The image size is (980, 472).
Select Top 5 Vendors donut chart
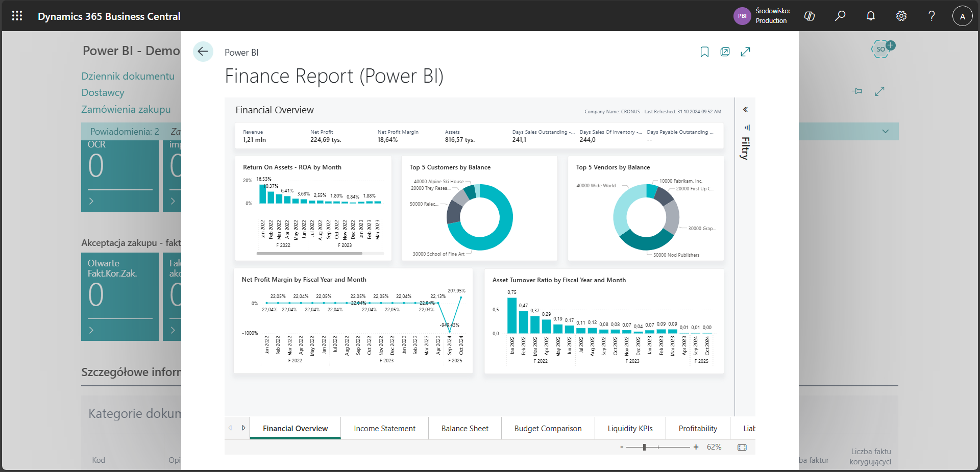click(646, 217)
